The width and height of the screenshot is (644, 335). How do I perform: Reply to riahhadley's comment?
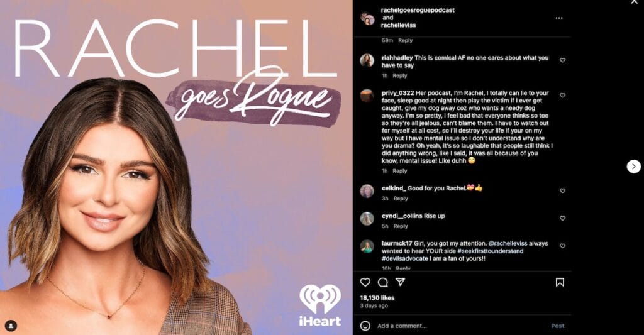399,75
